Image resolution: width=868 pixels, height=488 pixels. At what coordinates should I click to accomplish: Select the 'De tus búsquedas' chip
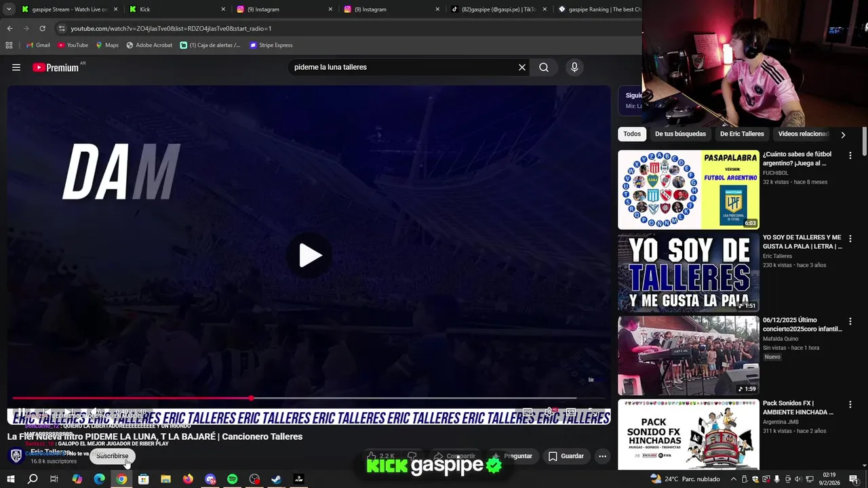tap(680, 134)
